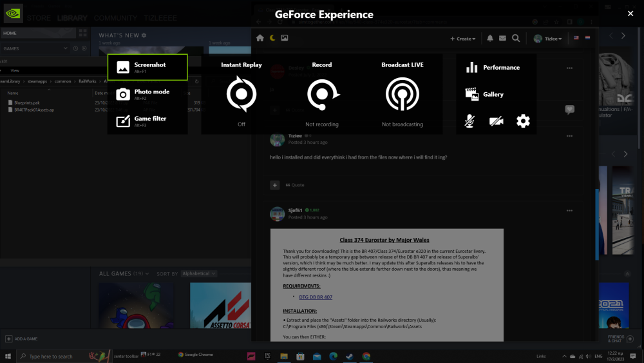Expand the Create dropdown
This screenshot has height=363, width=644.
463,39
